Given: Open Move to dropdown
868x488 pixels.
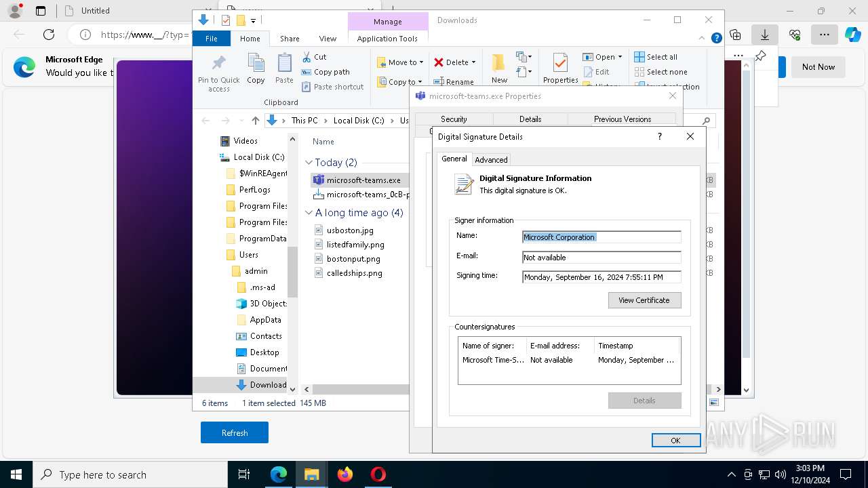Looking at the screenshot, I should [400, 62].
